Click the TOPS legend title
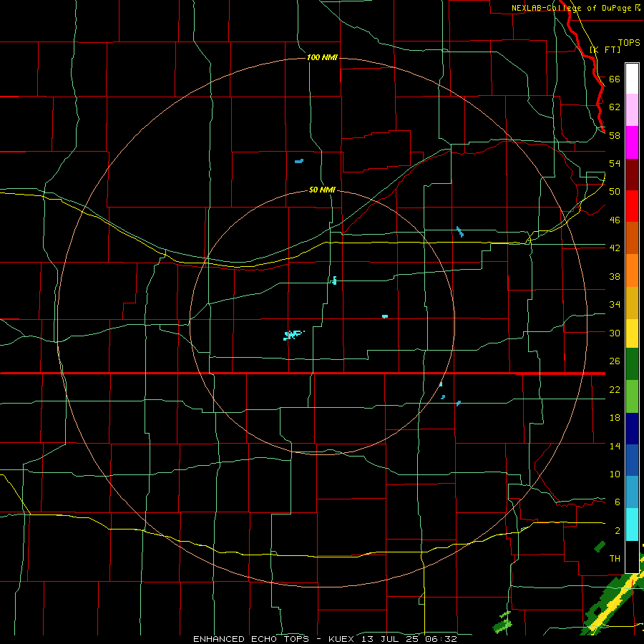The image size is (644, 644). point(629,42)
